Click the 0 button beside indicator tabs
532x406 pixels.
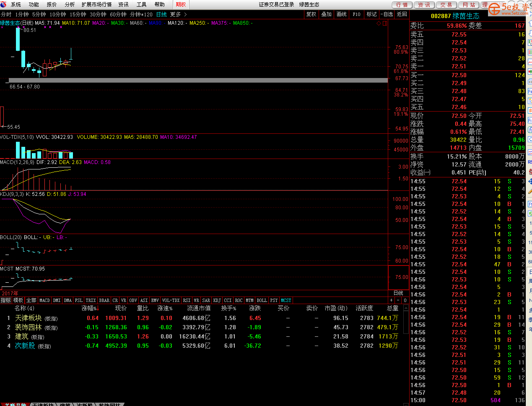[x=405, y=300]
